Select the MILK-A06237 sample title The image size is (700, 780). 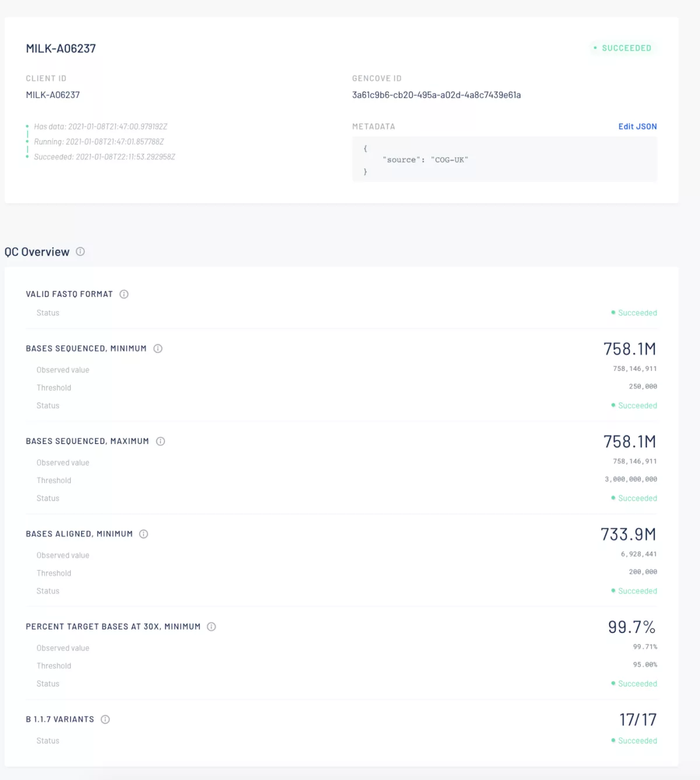[62, 48]
